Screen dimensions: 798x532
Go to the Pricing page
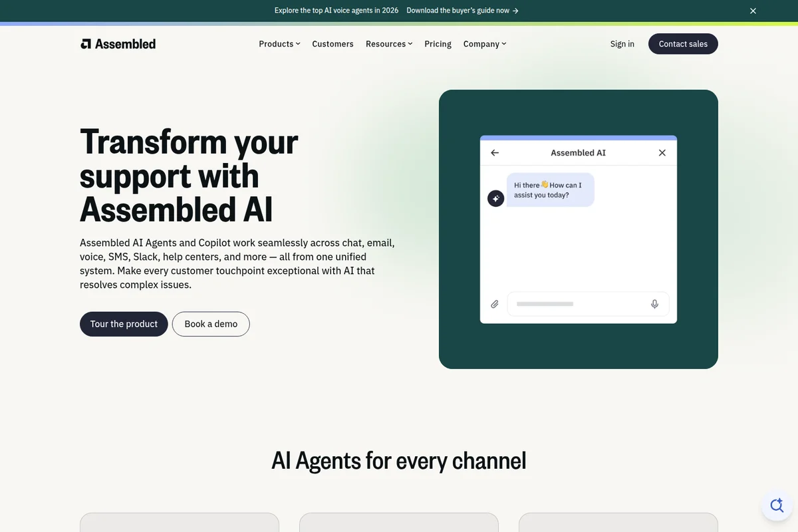[438, 44]
